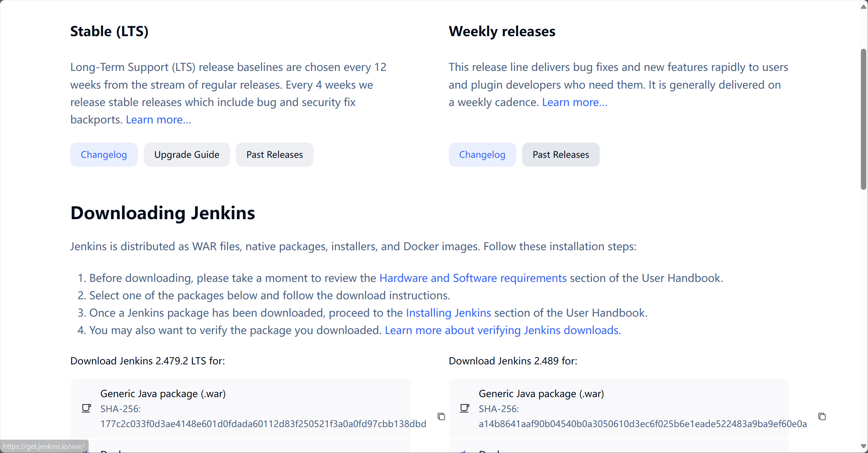Go to the Installing Jenkins handbook link

coord(448,313)
